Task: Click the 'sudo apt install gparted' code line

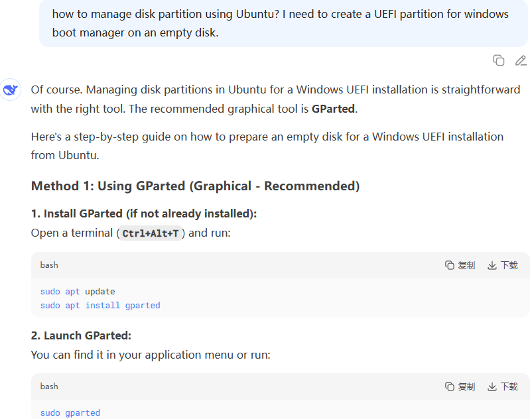Action: [x=100, y=306]
